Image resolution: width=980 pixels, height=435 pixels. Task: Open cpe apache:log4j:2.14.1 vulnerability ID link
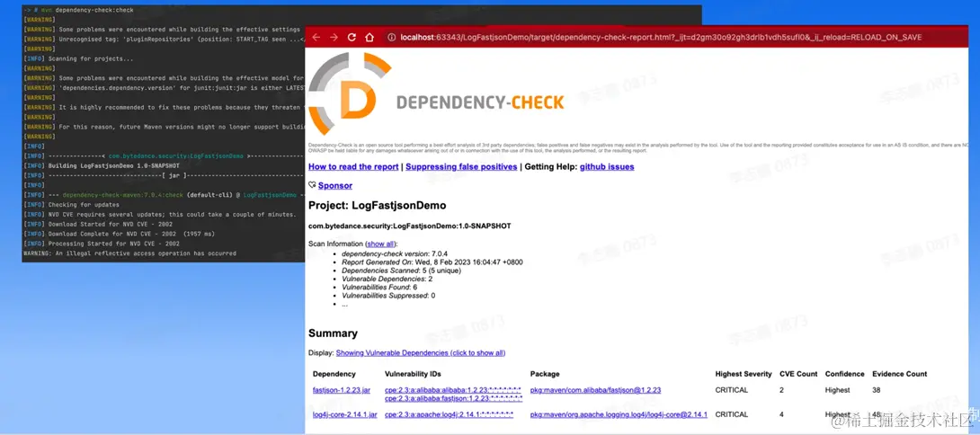point(449,414)
